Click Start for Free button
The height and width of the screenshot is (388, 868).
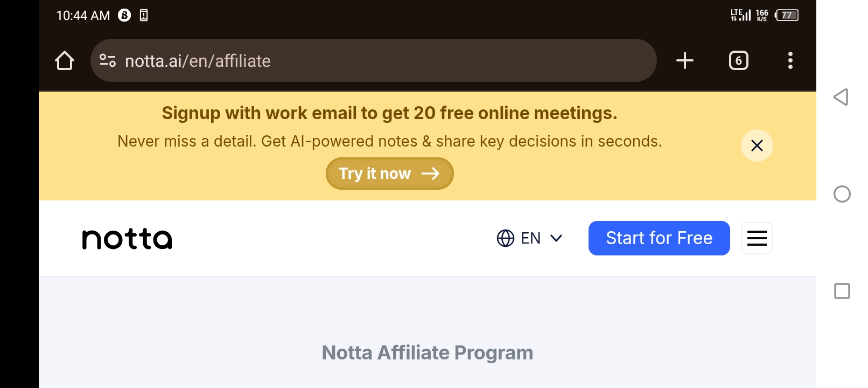click(x=659, y=238)
